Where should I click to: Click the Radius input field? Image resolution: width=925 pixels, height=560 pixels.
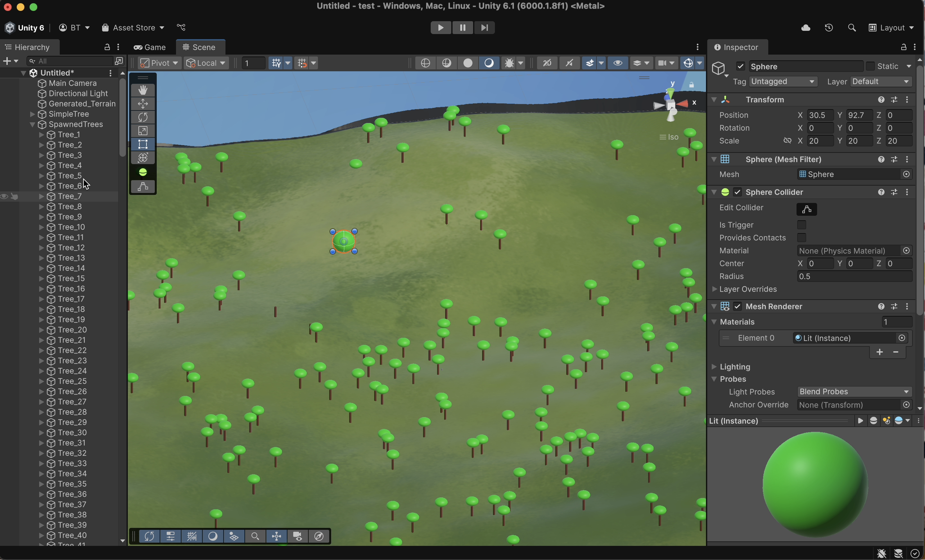(x=854, y=276)
